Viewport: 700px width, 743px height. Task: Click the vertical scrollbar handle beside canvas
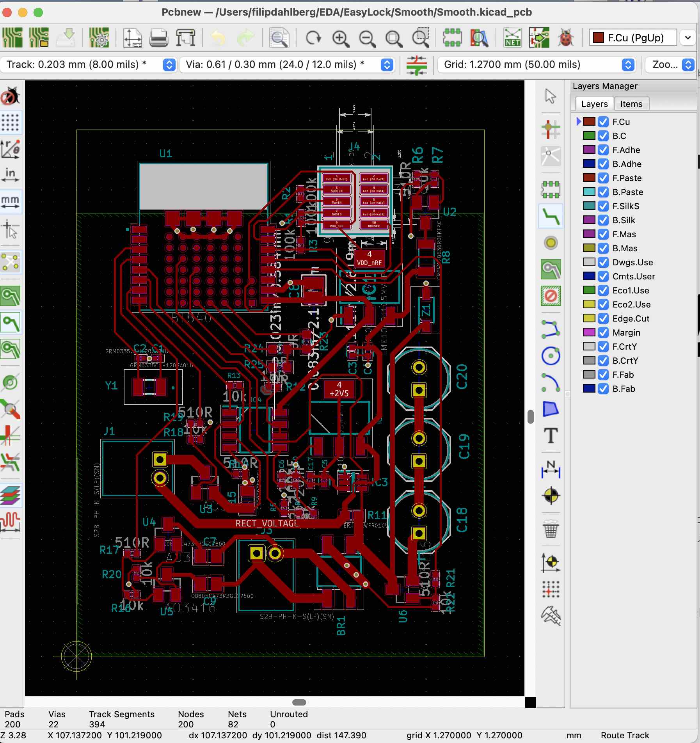coord(530,416)
